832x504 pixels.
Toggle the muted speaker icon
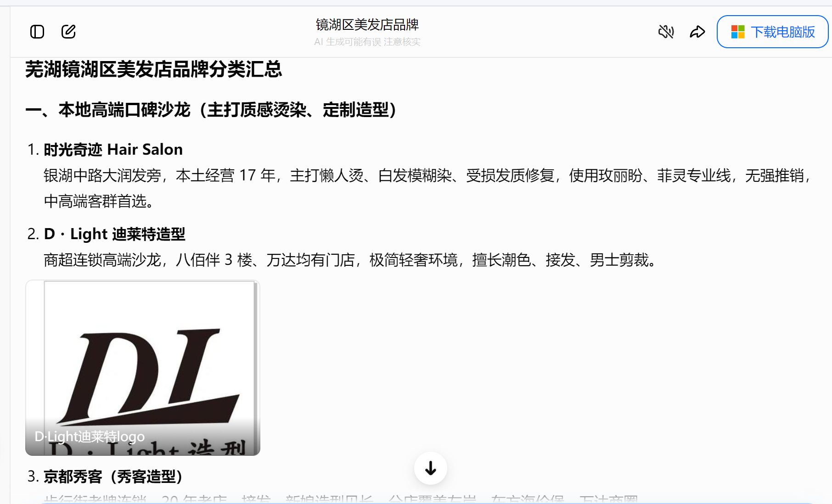click(666, 32)
